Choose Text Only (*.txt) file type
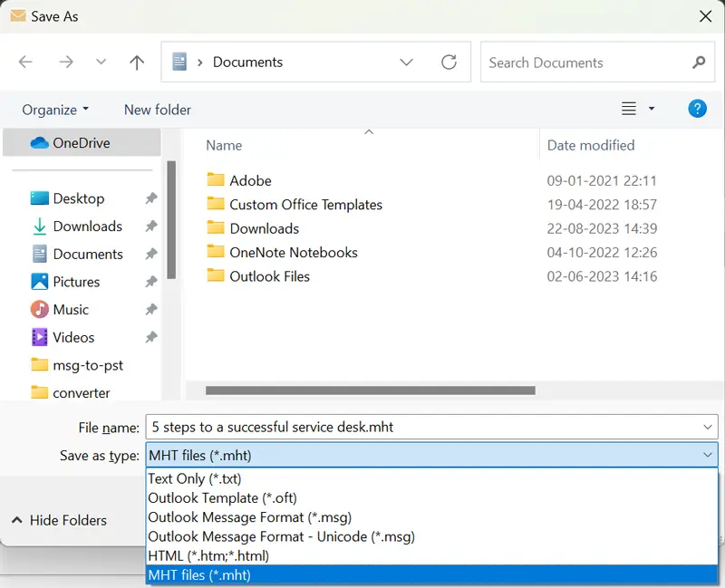Image resolution: width=725 pixels, height=588 pixels. coord(195,478)
